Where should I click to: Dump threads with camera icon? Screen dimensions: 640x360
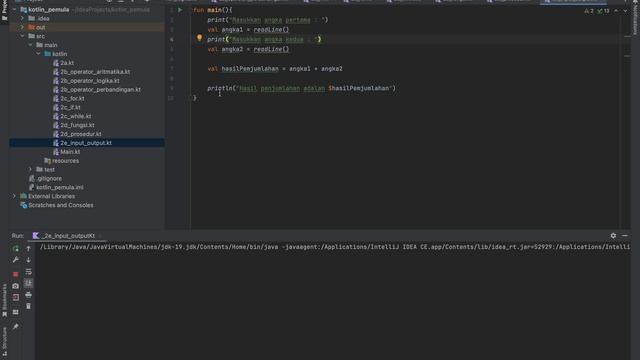[16, 286]
